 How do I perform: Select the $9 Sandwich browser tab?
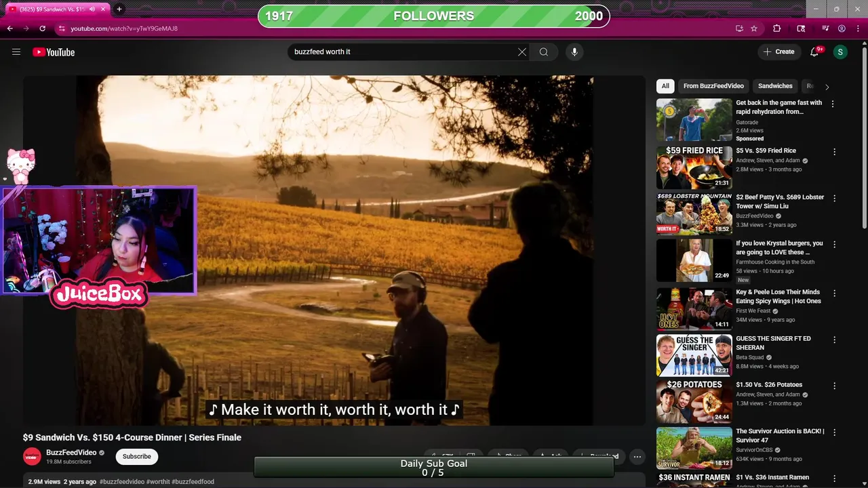[56, 9]
